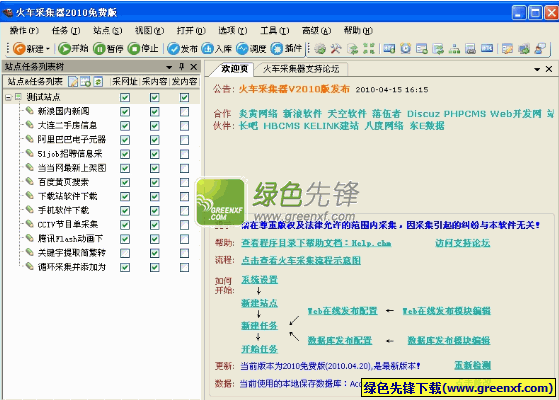The width and height of the screenshot is (559, 400).
Task: Click the 采网址 column header
Action: [x=125, y=82]
